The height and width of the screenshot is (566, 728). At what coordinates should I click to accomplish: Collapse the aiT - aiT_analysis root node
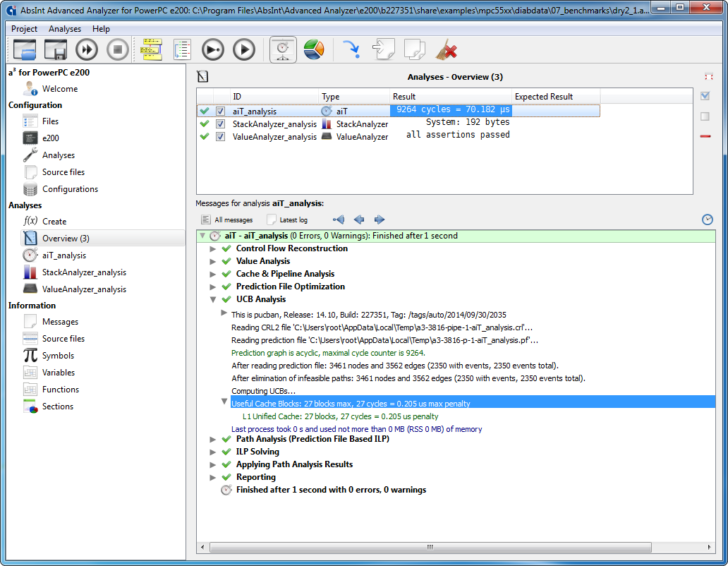point(202,236)
